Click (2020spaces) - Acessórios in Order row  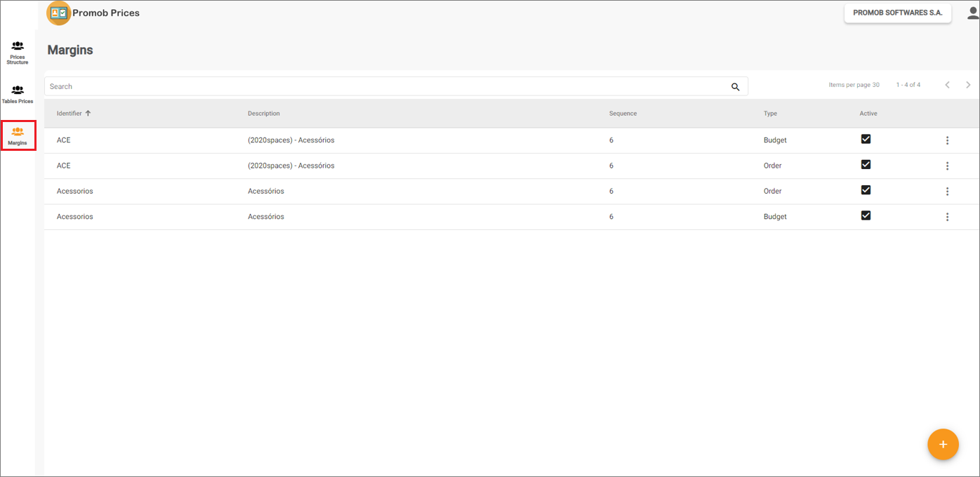point(291,166)
